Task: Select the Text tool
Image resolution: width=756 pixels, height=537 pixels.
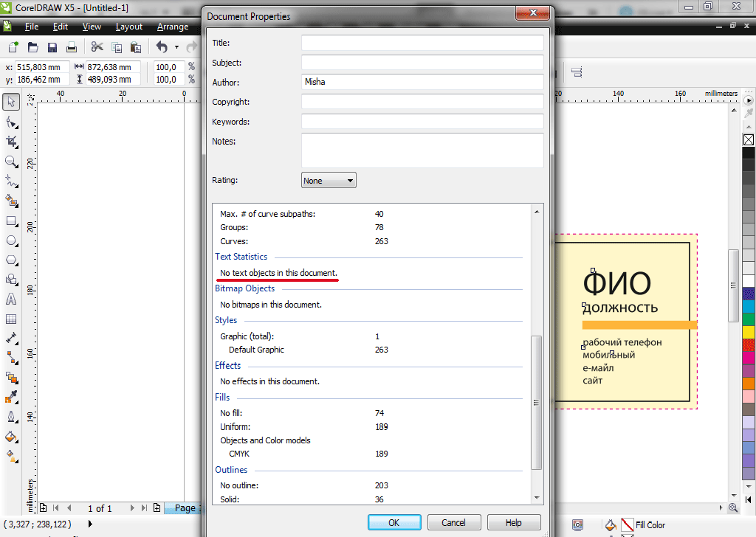Action: point(11,299)
